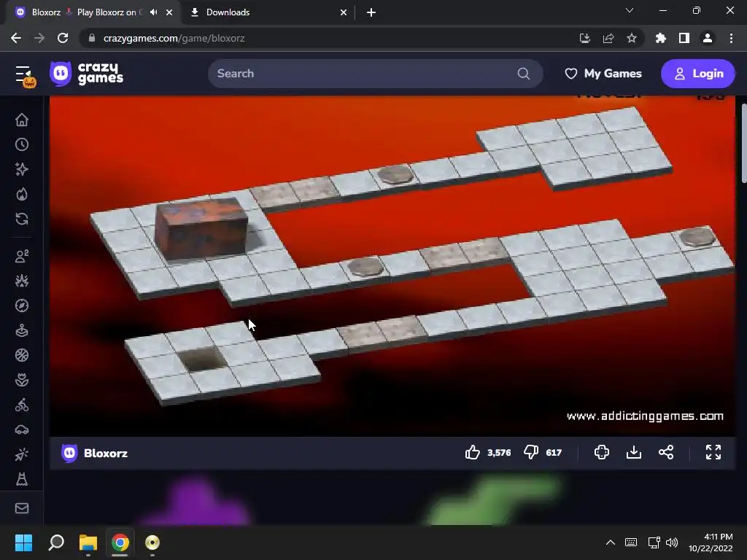Open Updated games refresh icon in sidebar
747x560 pixels.
tap(21, 219)
